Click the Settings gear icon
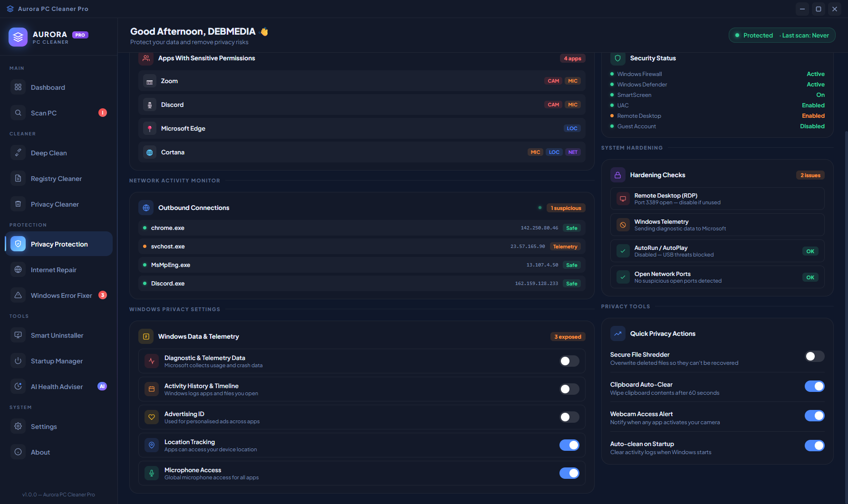This screenshot has height=504, width=848. coord(18,426)
